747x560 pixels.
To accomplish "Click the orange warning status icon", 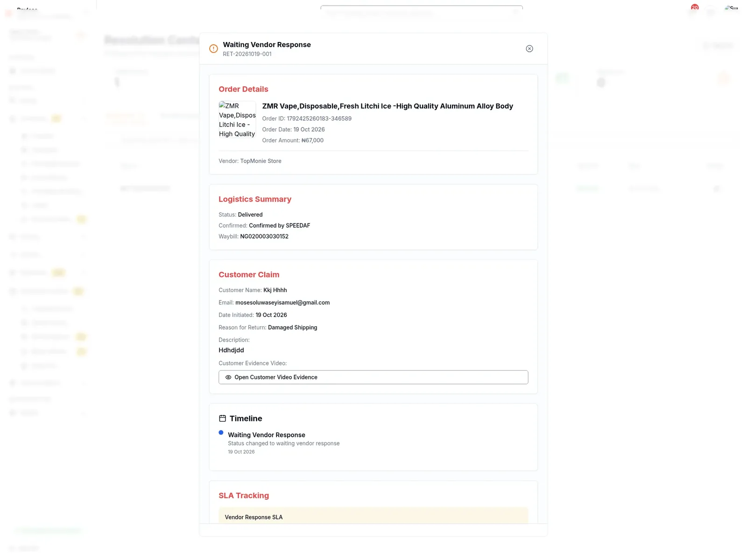I will [213, 49].
